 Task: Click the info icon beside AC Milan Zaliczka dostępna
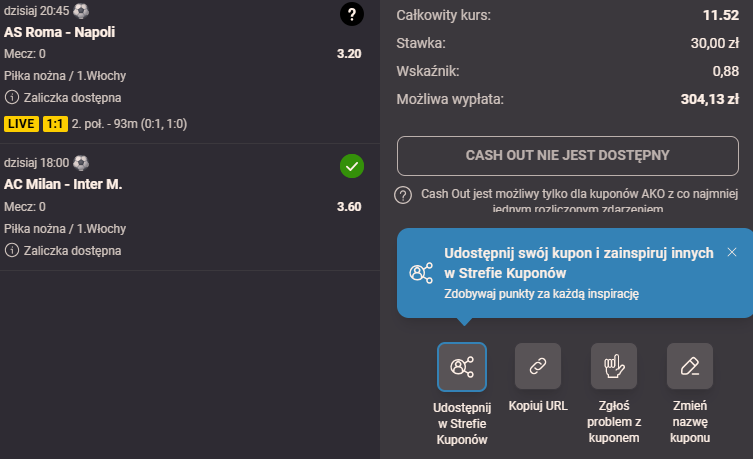pos(12,250)
